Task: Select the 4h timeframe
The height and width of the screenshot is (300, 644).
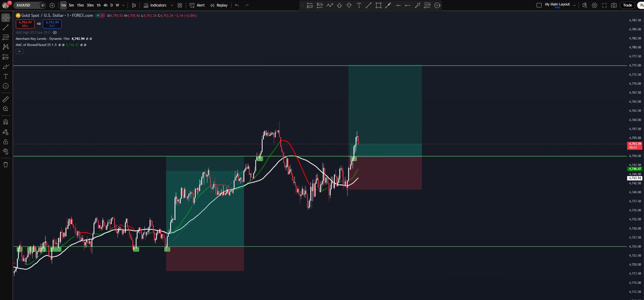Action: pos(105,5)
